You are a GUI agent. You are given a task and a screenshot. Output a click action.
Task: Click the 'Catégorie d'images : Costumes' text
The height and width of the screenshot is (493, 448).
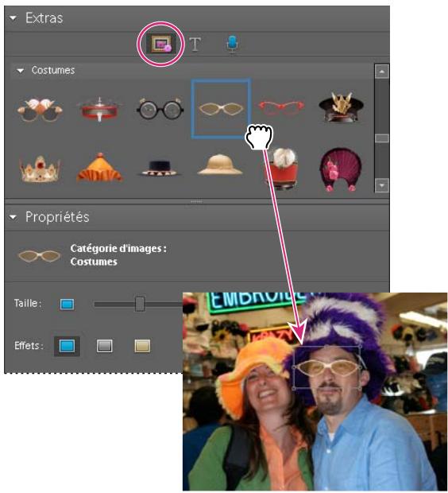tap(118, 255)
